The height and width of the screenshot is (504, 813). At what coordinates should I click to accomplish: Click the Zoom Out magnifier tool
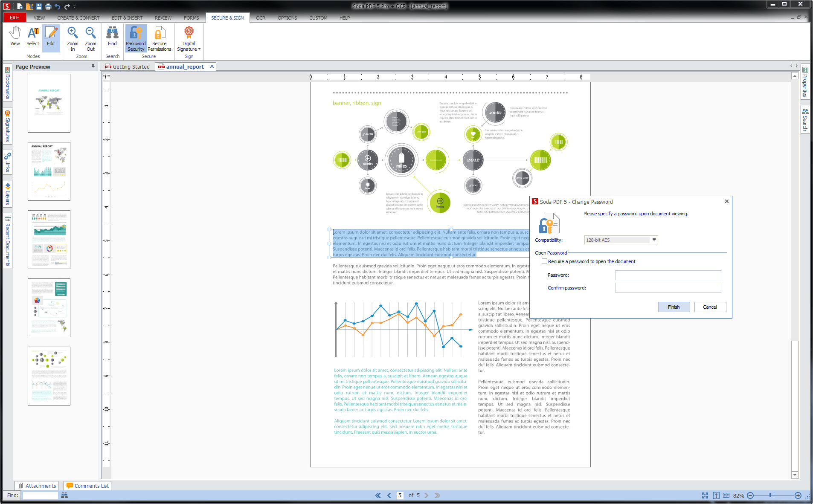coord(90,39)
